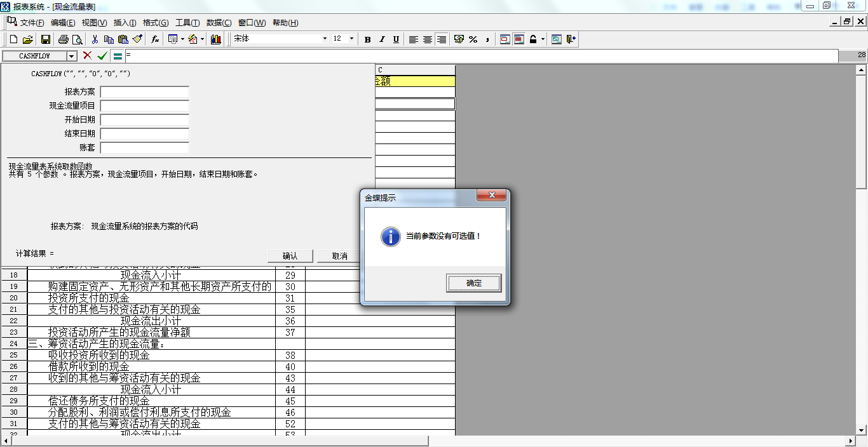Image resolution: width=868 pixels, height=447 pixels.
Task: Toggle underline formatting
Action: pyautogui.click(x=396, y=39)
